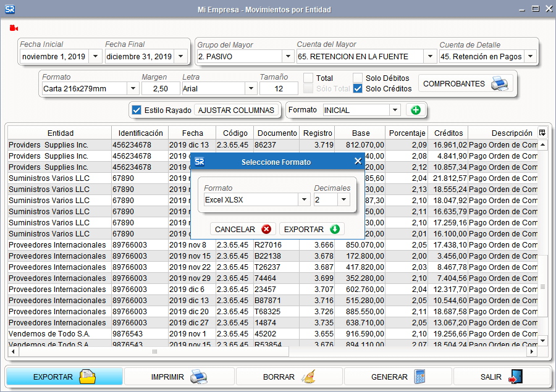Open the Decimales dropdown in dialog
556x392 pixels.
point(343,199)
